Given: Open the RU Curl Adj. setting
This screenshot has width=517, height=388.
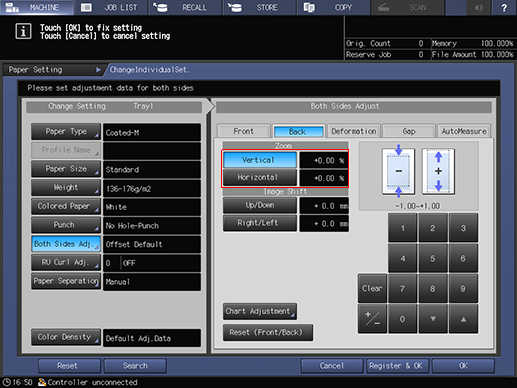Looking at the screenshot, I should tap(66, 262).
